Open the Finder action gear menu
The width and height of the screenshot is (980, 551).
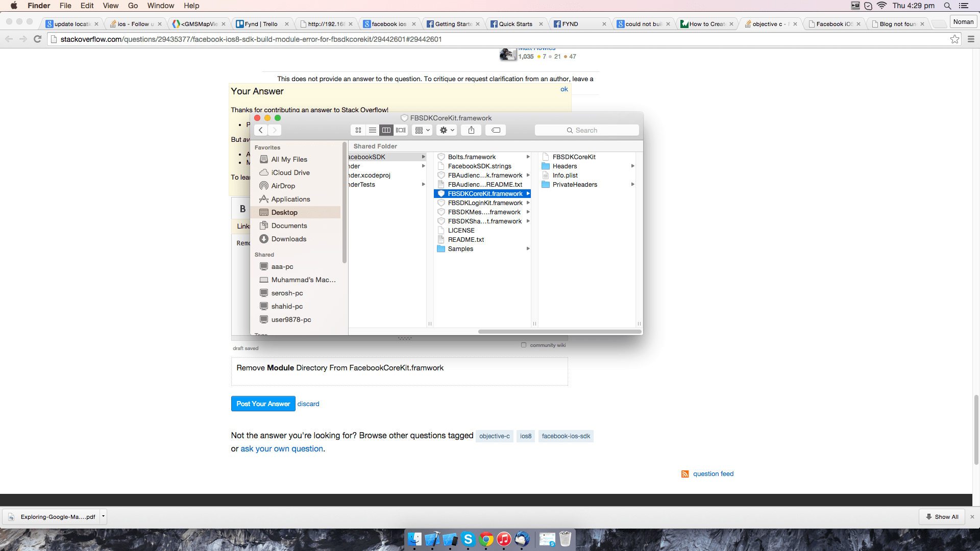tap(447, 130)
